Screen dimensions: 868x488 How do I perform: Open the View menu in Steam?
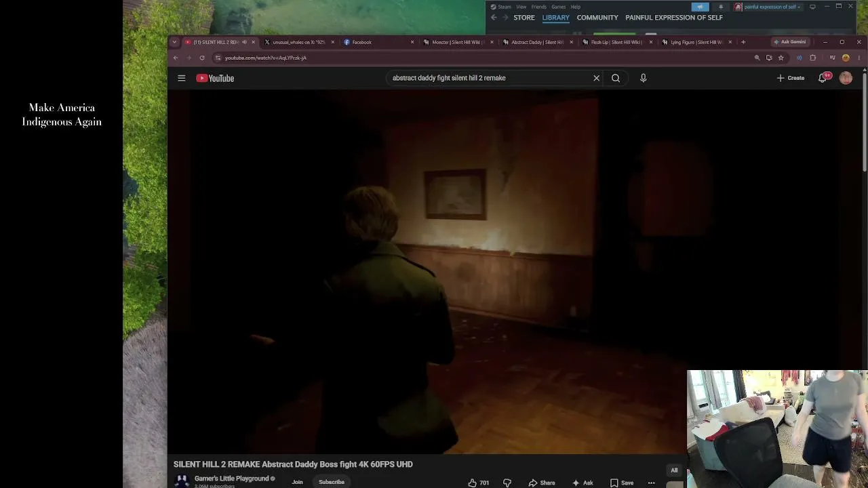(x=521, y=7)
